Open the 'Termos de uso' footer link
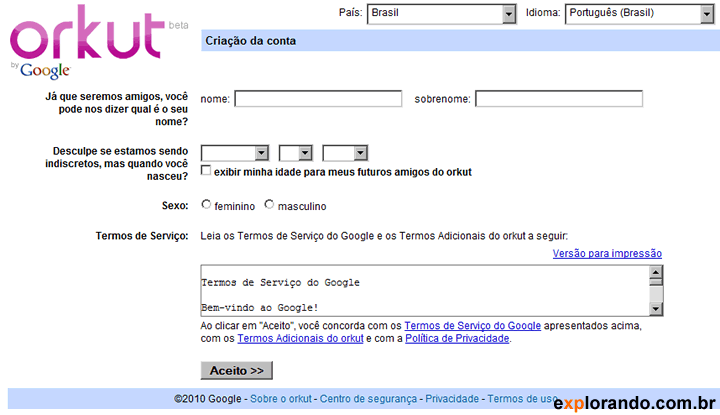Viewport: 720px width, 415px height. [x=523, y=399]
